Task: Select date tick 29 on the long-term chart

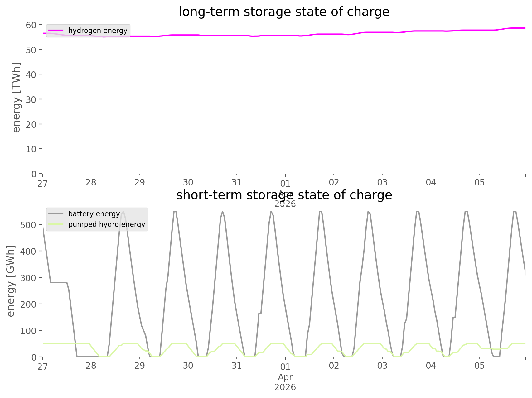Action: pyautogui.click(x=139, y=183)
